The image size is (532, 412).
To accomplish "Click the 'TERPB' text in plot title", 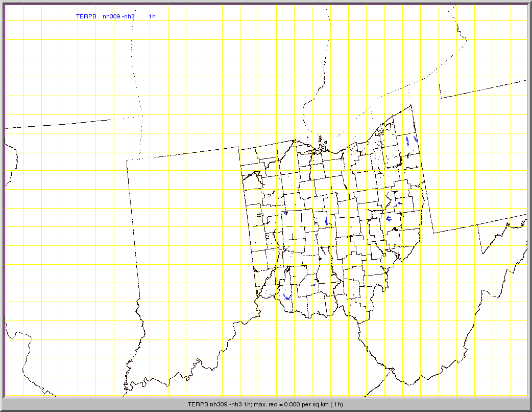I will pyautogui.click(x=86, y=16).
